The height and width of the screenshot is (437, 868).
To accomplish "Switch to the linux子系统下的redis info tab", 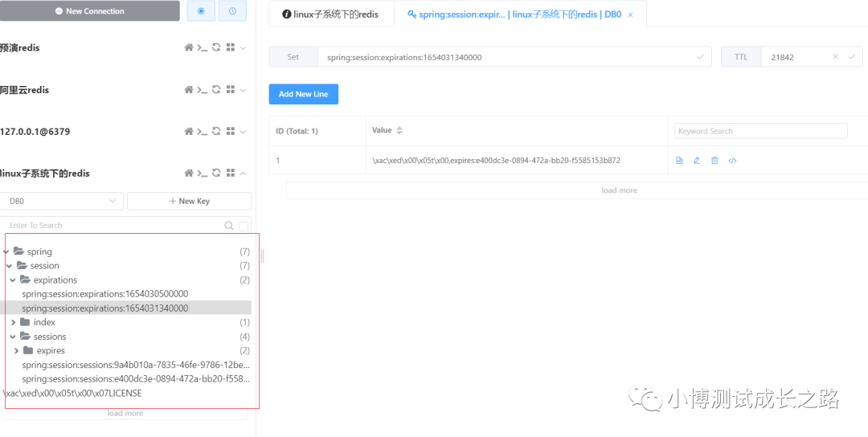I will pos(331,14).
